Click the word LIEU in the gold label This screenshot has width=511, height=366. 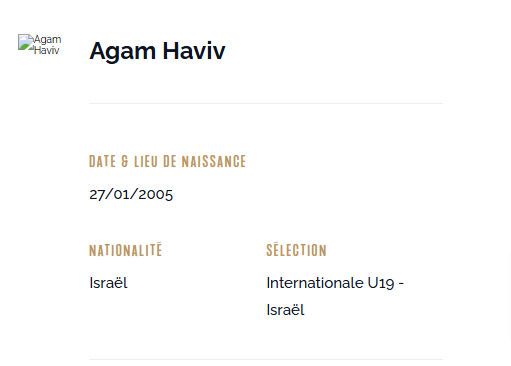pyautogui.click(x=146, y=161)
